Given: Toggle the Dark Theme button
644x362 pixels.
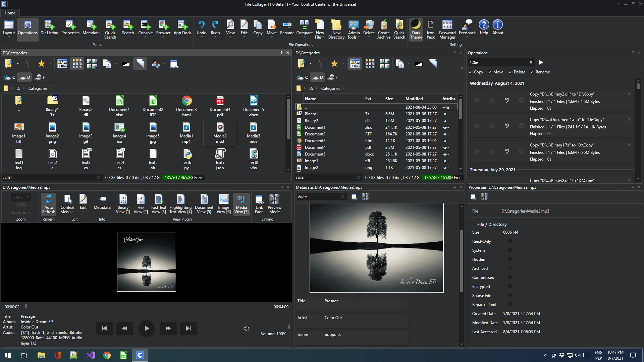Looking at the screenshot, I should [x=416, y=29].
